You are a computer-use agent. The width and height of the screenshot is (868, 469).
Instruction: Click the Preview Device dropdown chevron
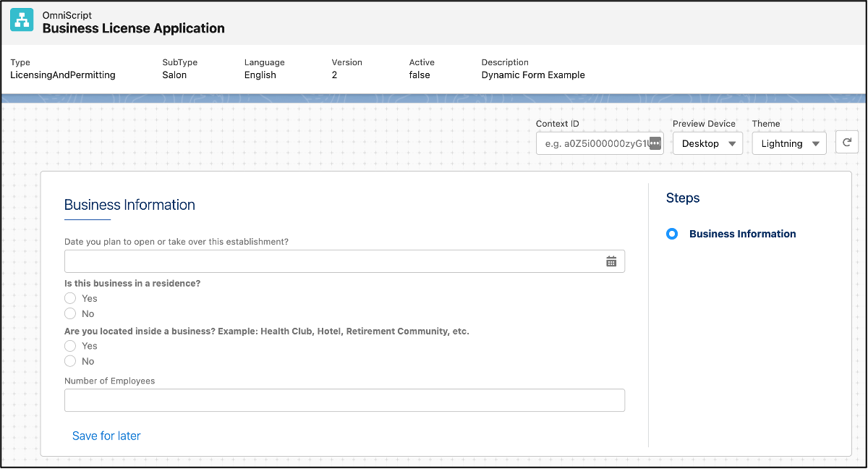click(x=733, y=143)
